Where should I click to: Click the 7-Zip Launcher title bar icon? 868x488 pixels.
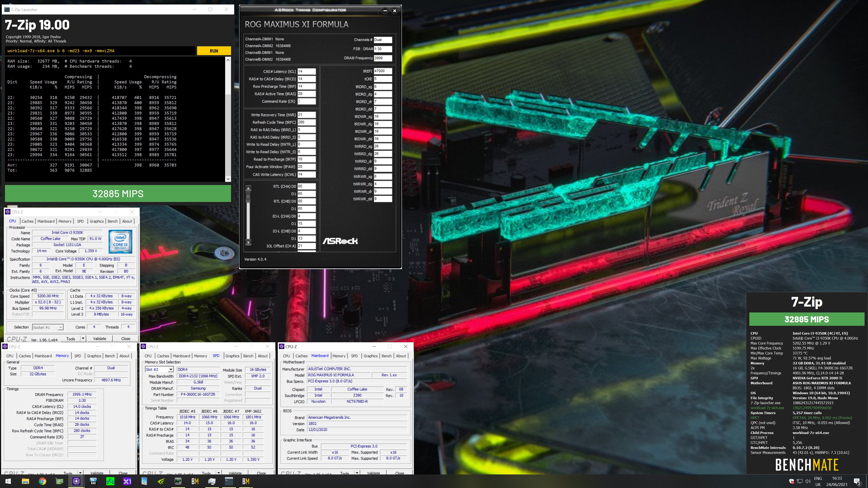(7, 9)
